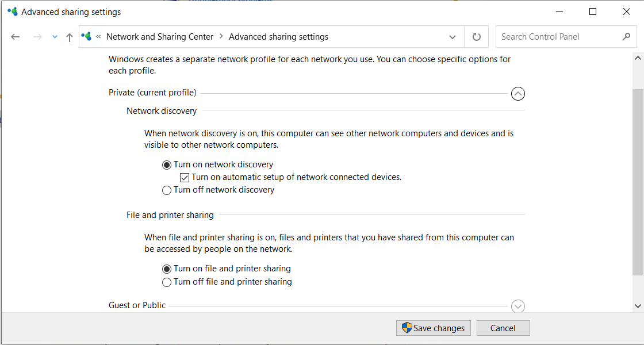This screenshot has height=345, width=644.
Task: Open the address bar history dropdown
Action: pyautogui.click(x=452, y=37)
